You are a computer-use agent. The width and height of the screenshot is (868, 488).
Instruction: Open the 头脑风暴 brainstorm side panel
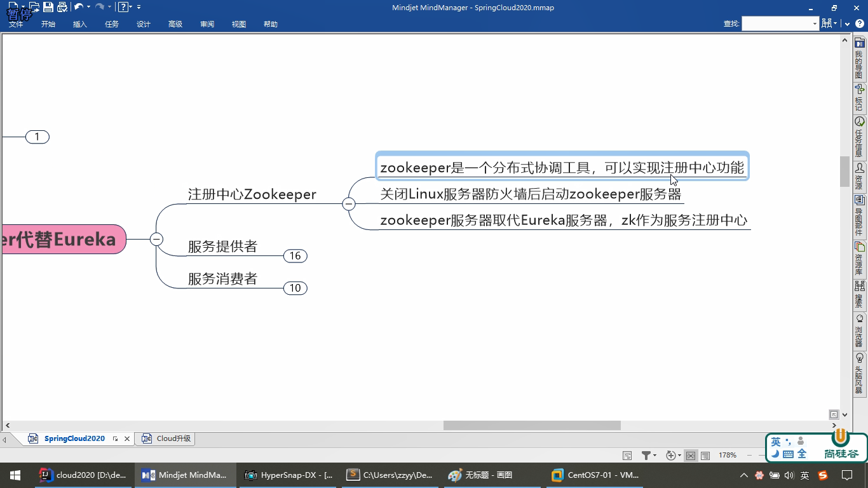pos(859,374)
